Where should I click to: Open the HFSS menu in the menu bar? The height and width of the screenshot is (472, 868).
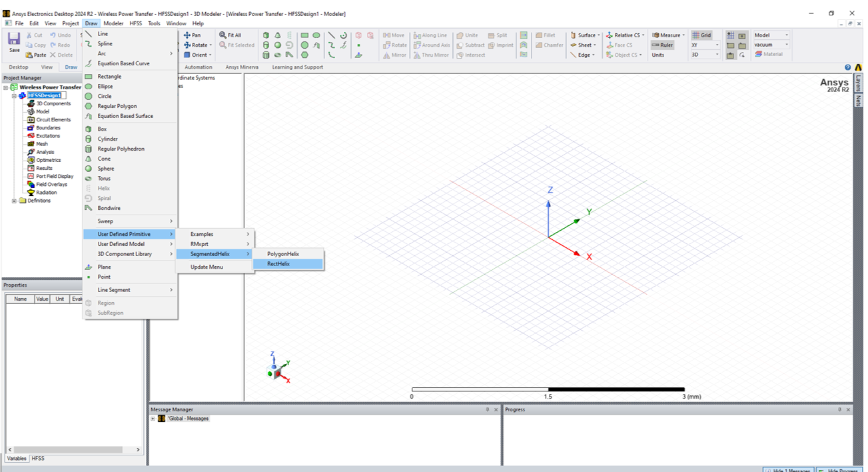coord(136,23)
